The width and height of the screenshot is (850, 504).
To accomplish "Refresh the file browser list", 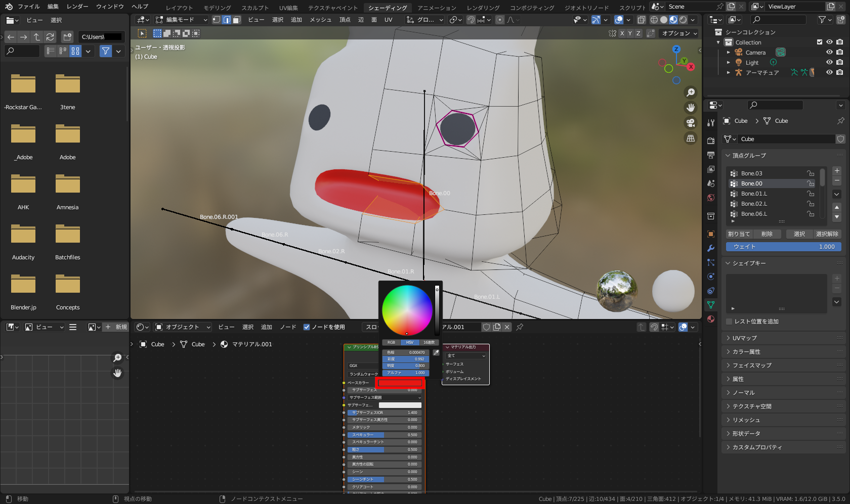I will tap(50, 37).
